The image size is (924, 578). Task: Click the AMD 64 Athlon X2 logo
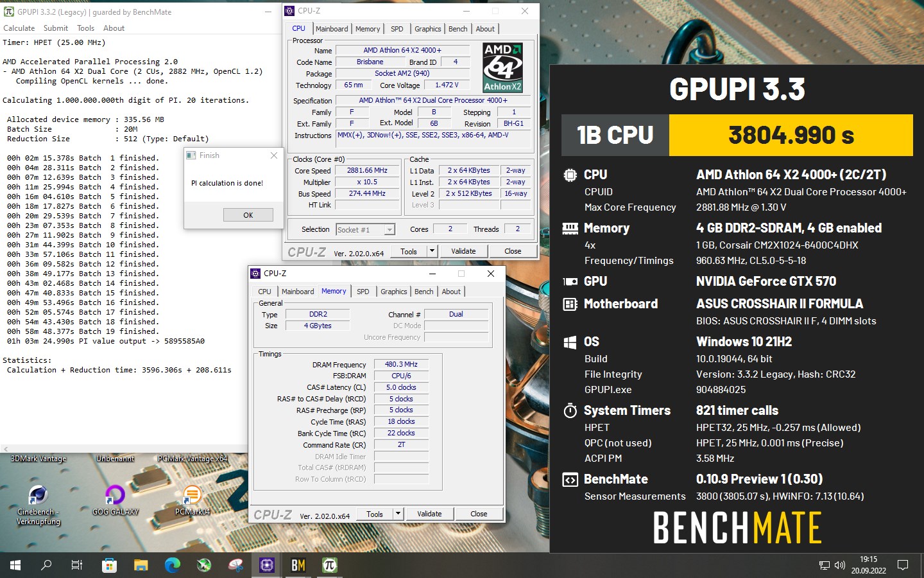(x=502, y=67)
